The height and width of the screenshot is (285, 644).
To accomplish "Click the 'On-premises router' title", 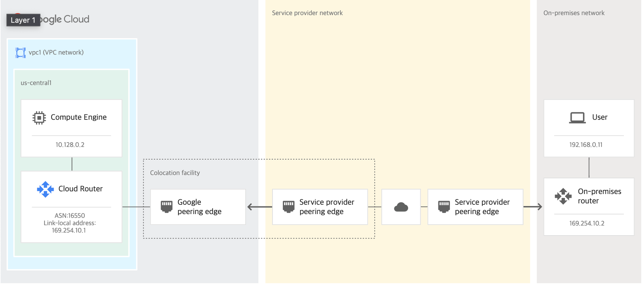I will pyautogui.click(x=599, y=196).
